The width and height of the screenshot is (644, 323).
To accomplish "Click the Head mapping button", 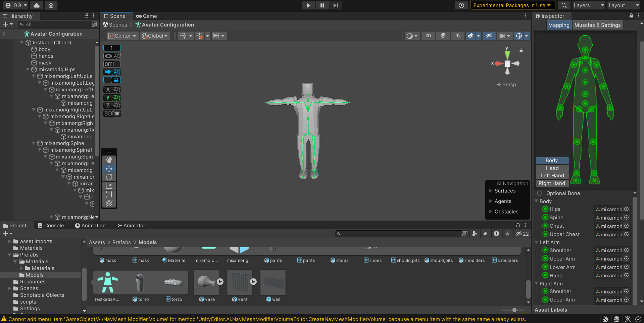I will [x=552, y=168].
